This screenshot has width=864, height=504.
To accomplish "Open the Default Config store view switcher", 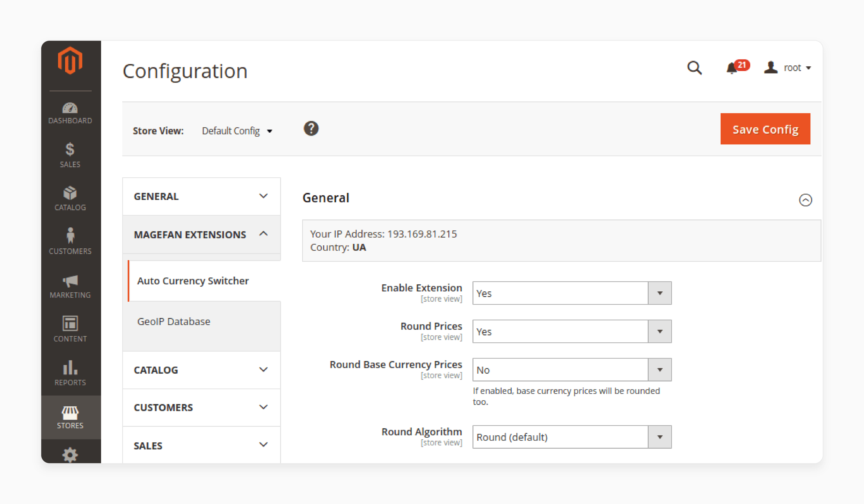I will (x=237, y=131).
